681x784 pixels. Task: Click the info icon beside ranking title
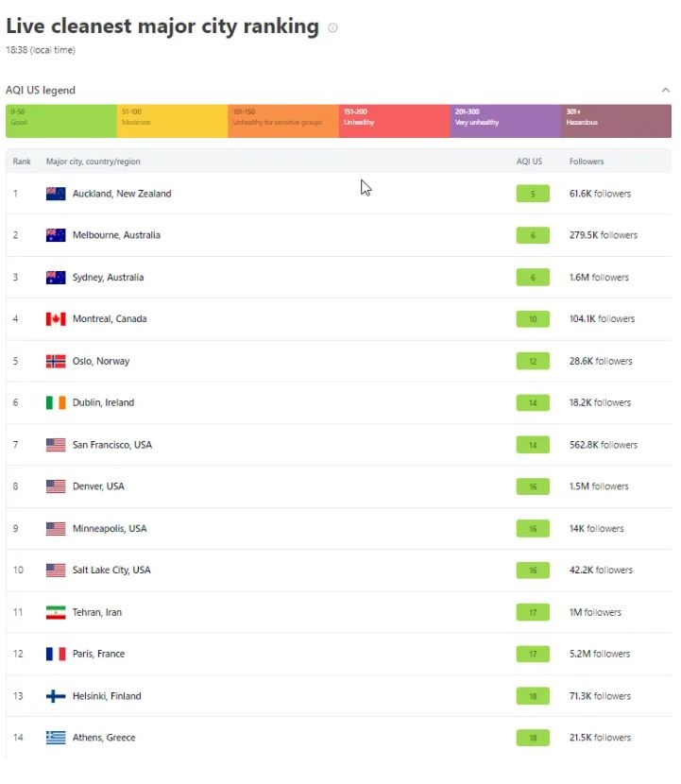(x=332, y=28)
